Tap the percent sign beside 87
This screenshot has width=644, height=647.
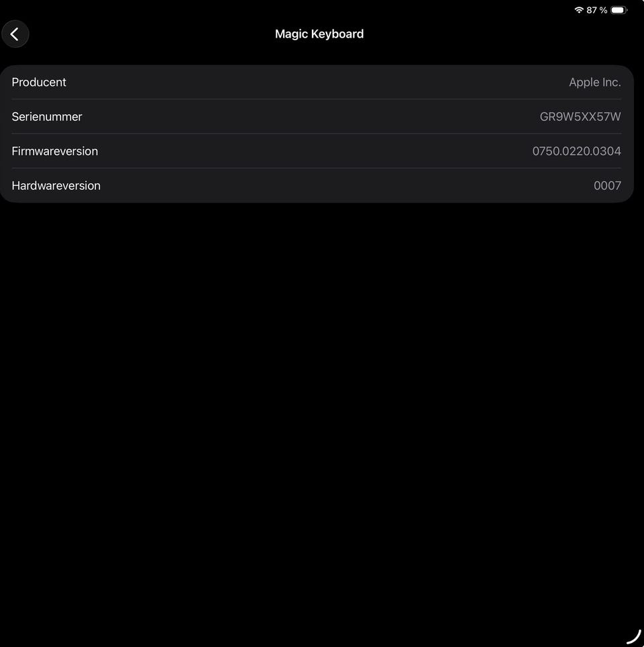pyautogui.click(x=603, y=10)
